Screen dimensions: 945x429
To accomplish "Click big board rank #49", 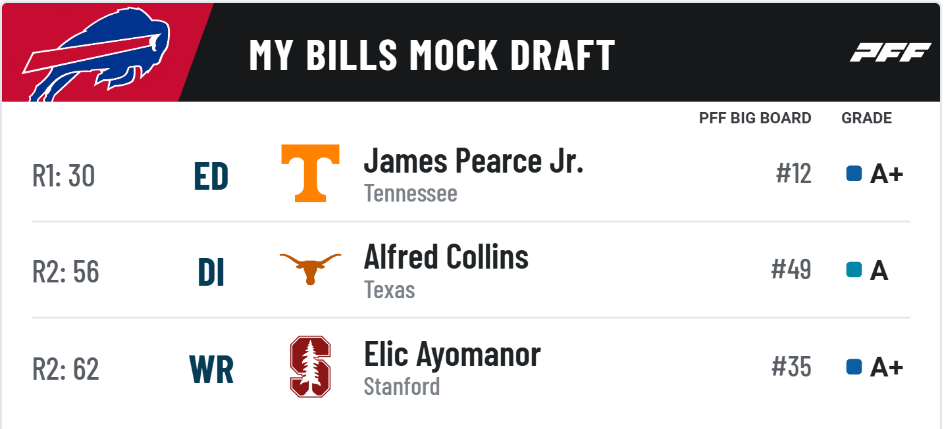I will 791,270.
